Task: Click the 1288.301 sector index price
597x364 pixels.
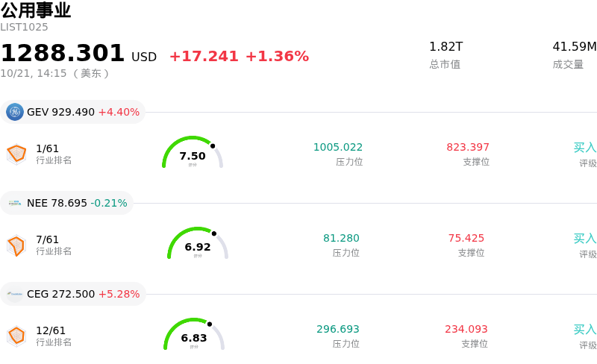Action: pos(63,52)
